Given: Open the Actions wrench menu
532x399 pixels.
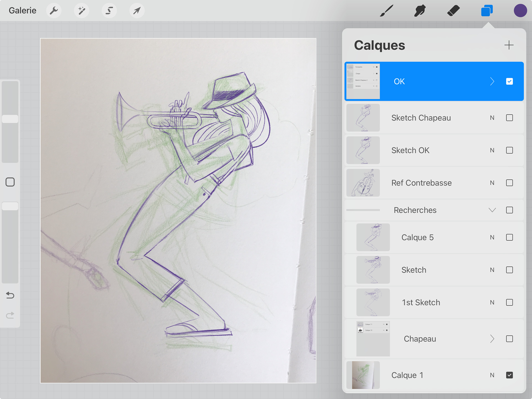Looking at the screenshot, I should tap(54, 11).
